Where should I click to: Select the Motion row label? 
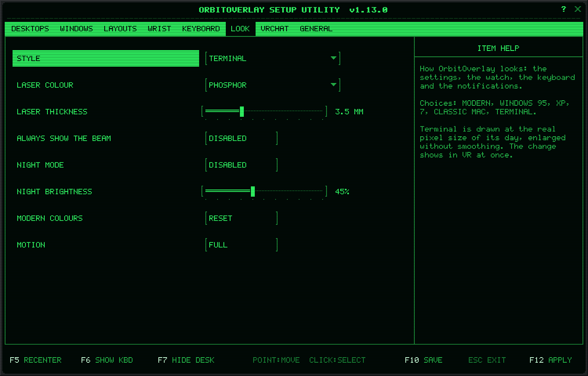[31, 245]
